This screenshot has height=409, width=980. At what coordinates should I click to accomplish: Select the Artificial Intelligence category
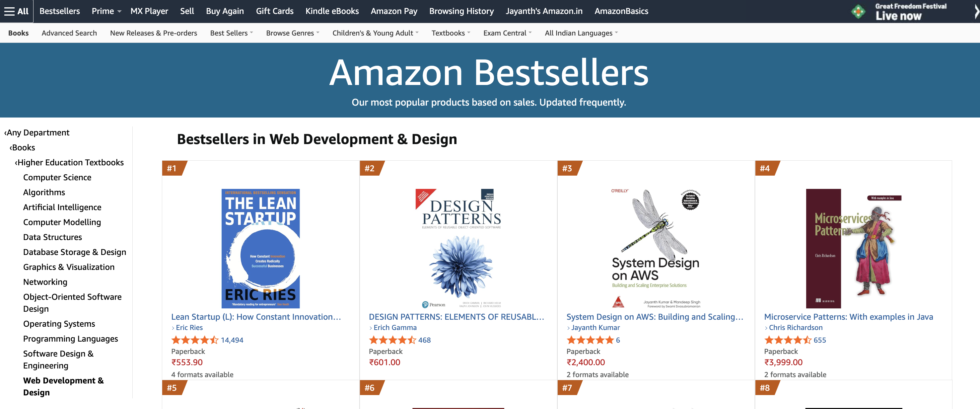click(62, 207)
